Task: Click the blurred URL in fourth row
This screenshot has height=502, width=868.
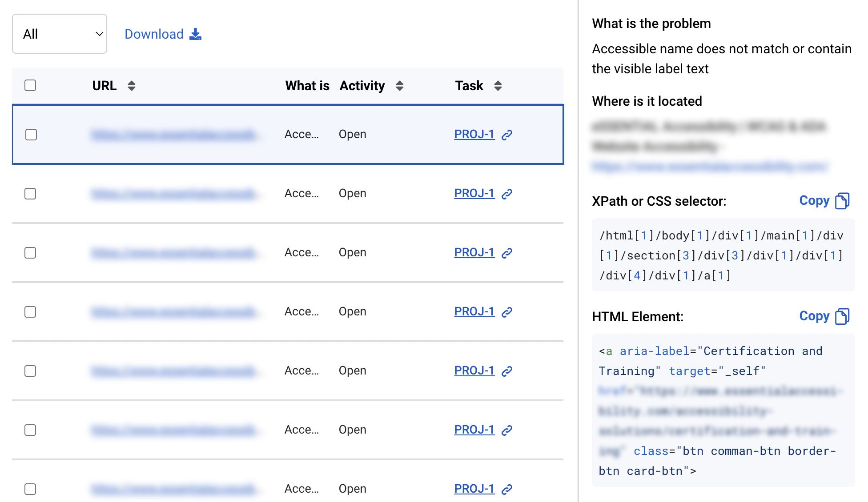Action: pyautogui.click(x=173, y=312)
